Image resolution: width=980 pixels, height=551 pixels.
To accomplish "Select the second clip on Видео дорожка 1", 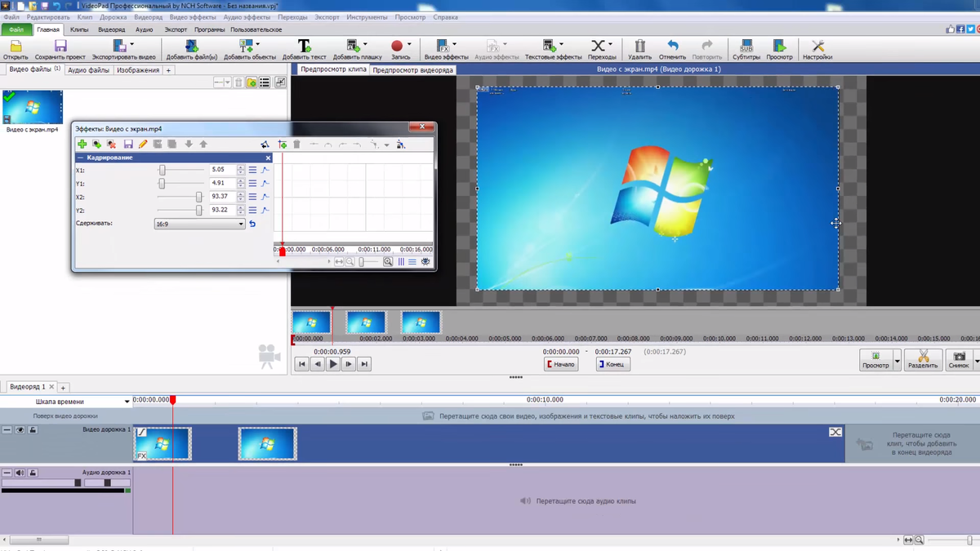I will pyautogui.click(x=267, y=444).
